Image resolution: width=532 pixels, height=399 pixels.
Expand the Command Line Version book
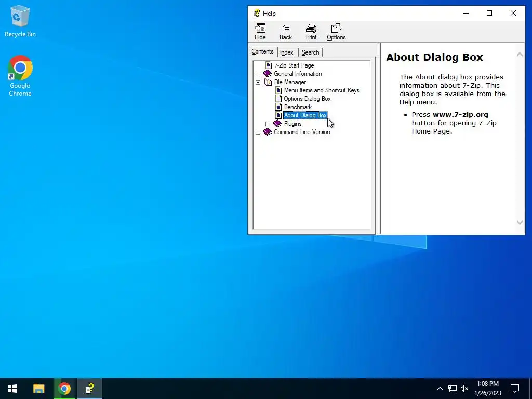coord(258,132)
